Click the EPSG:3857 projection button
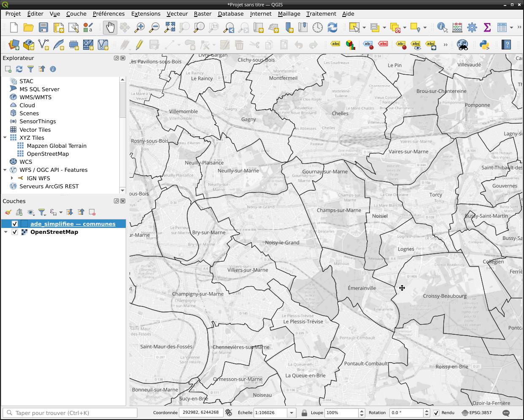 477,413
